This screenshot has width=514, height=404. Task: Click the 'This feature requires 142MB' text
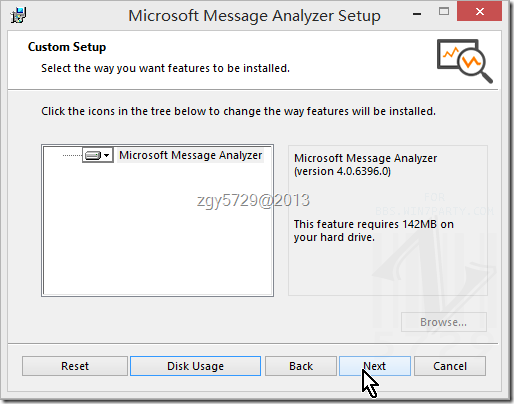point(374,231)
